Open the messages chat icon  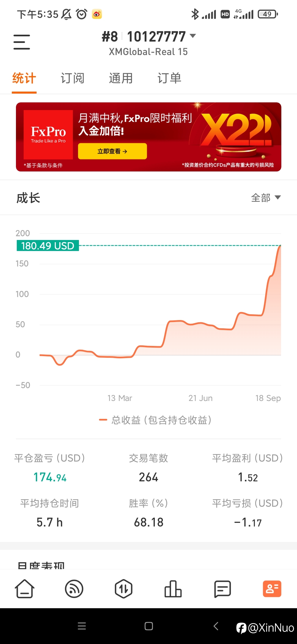[222, 589]
